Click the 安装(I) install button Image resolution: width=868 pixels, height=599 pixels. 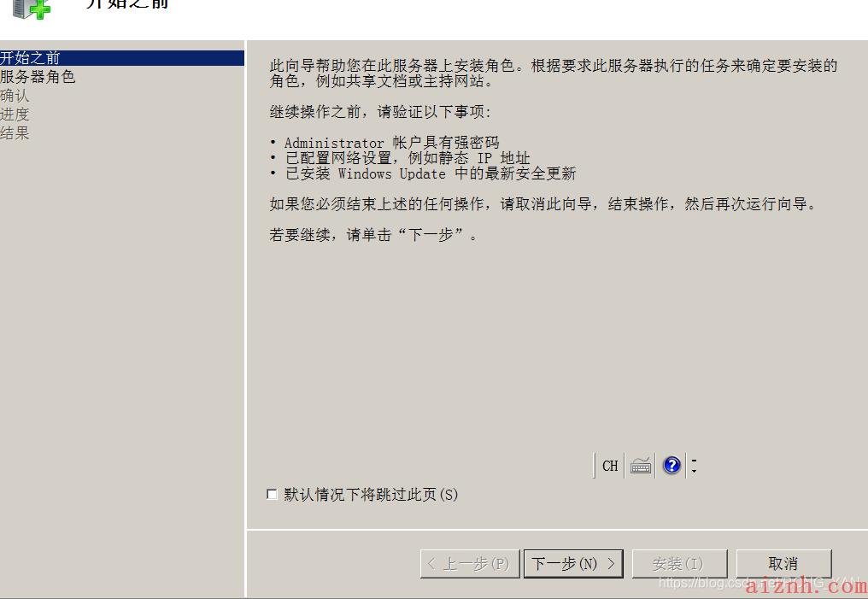click(679, 564)
